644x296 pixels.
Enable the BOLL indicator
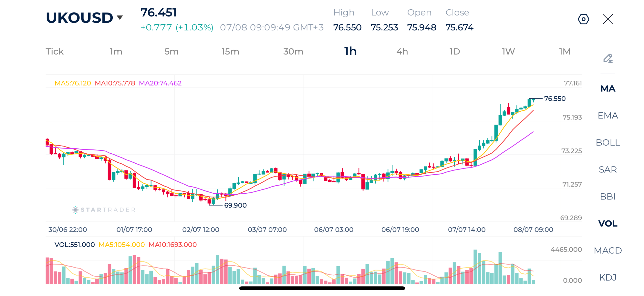click(x=608, y=142)
